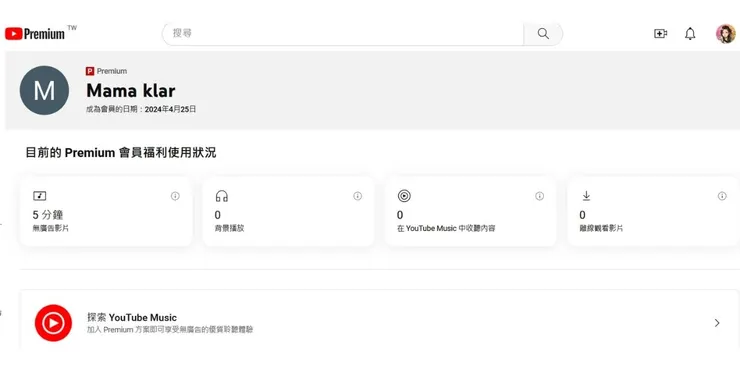This screenshot has width=740, height=388.
Task: Open the account profile avatar menu
Action: click(x=725, y=34)
